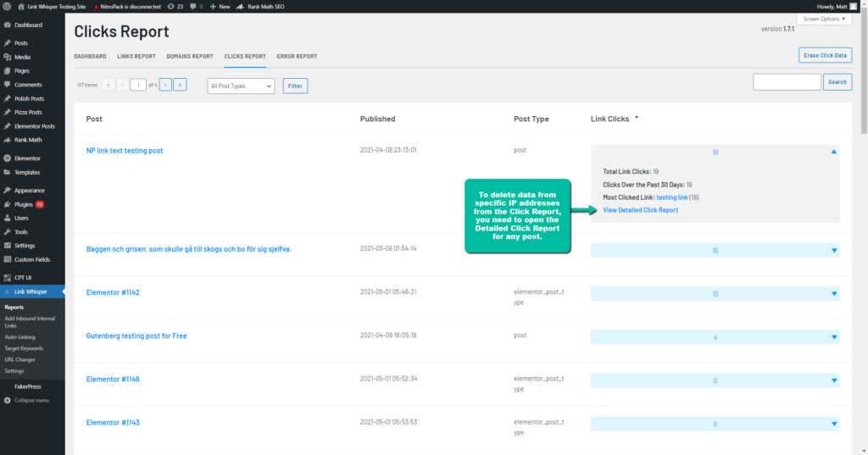Open the Howdy, Matt account menu
This screenshot has height=455, width=868.
[x=836, y=7]
